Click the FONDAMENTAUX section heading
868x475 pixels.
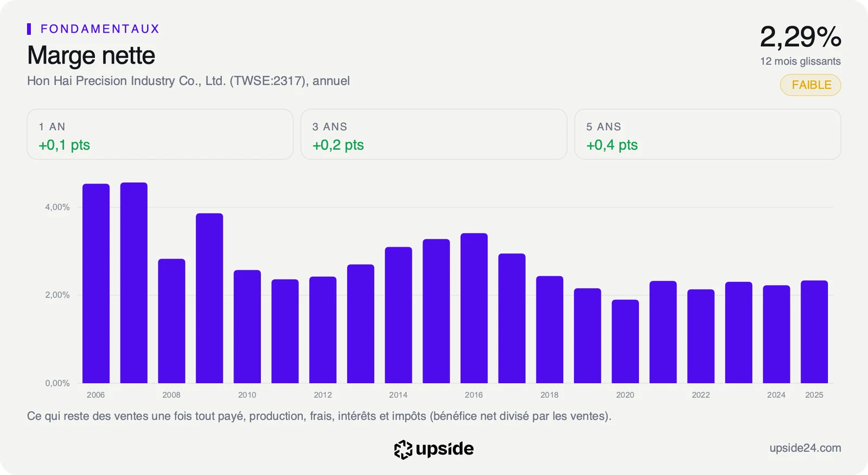100,29
